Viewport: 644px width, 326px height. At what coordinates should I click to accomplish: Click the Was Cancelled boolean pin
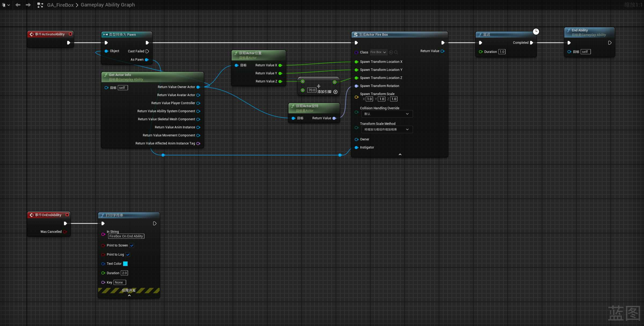[x=65, y=232]
